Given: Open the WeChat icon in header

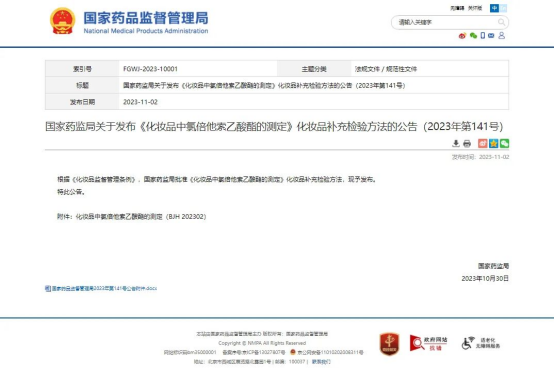Looking at the screenshot, I should click(473, 36).
